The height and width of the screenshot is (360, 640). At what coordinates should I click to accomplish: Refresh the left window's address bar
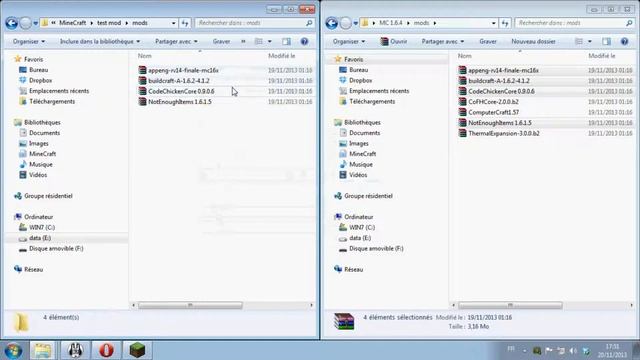(x=185, y=23)
